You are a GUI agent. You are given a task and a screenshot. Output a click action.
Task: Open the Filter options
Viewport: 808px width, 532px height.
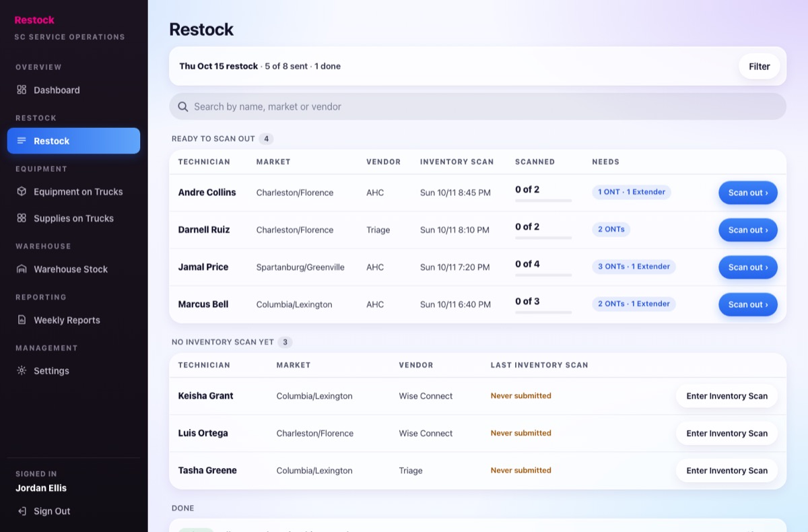point(760,66)
